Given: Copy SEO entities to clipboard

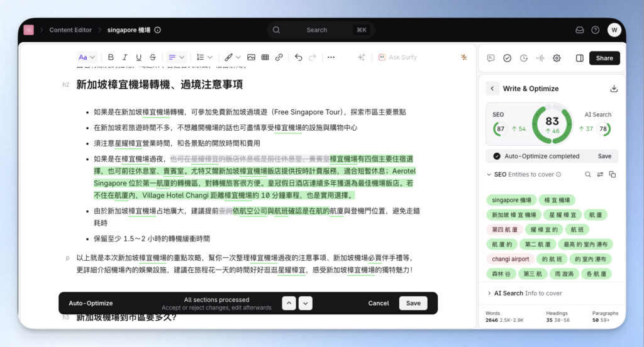Looking at the screenshot, I should pos(613,175).
